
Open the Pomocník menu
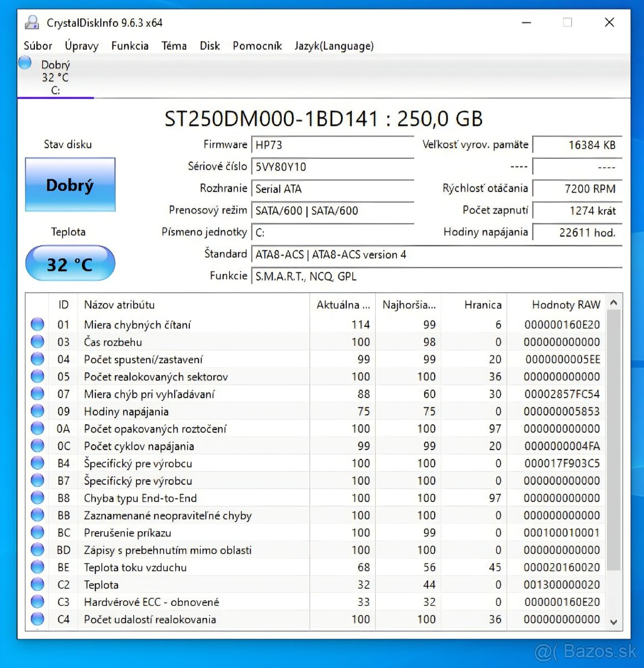coord(257,46)
